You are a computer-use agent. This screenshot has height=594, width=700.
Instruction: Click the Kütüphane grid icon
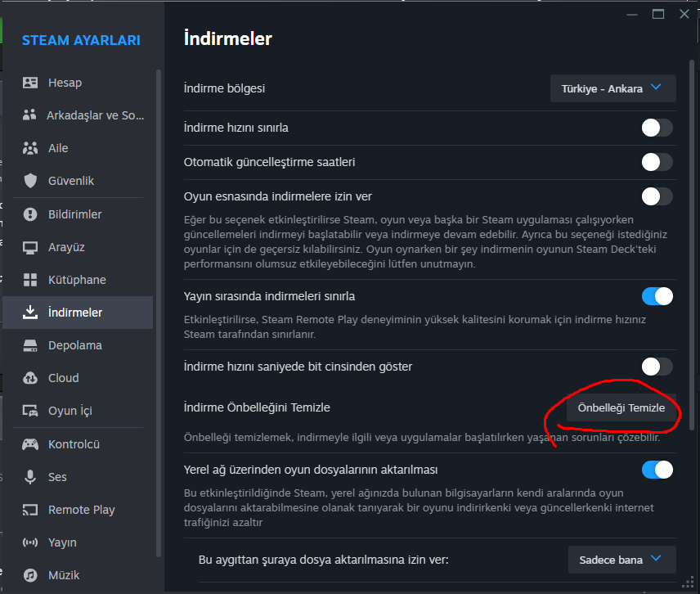click(30, 280)
